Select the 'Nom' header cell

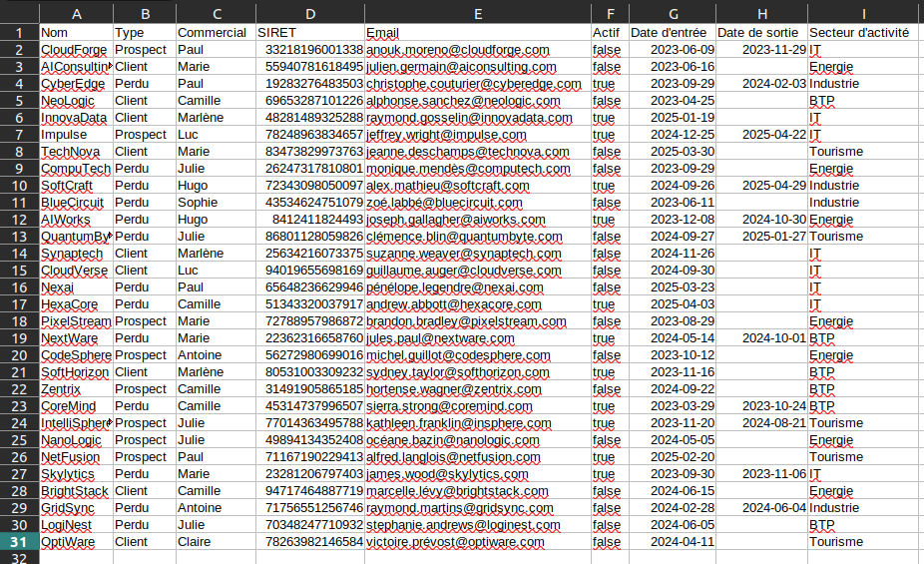click(x=76, y=33)
